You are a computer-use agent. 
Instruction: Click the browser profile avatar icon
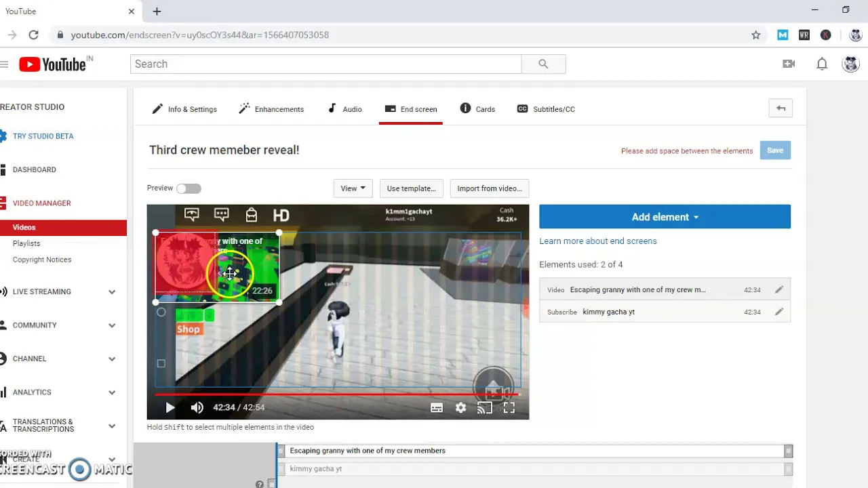[855, 35]
